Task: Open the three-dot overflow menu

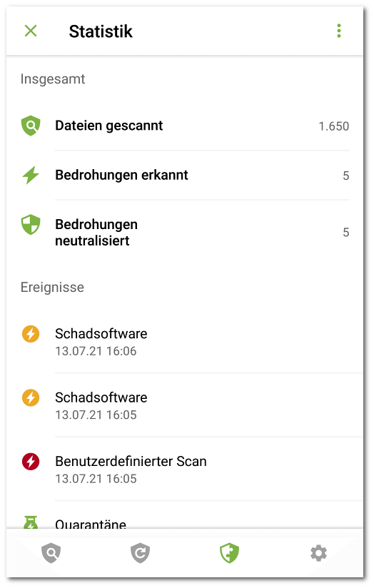Action: [x=339, y=31]
